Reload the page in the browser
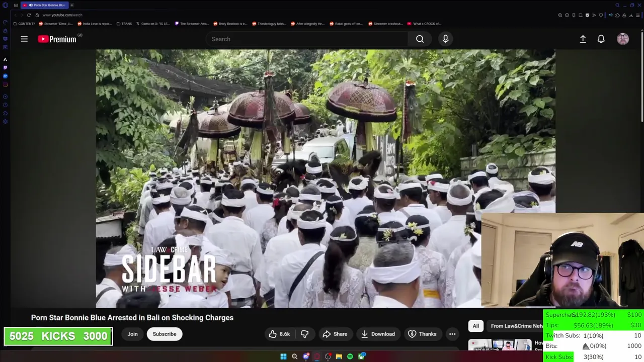This screenshot has width=644, height=362. 29,15
